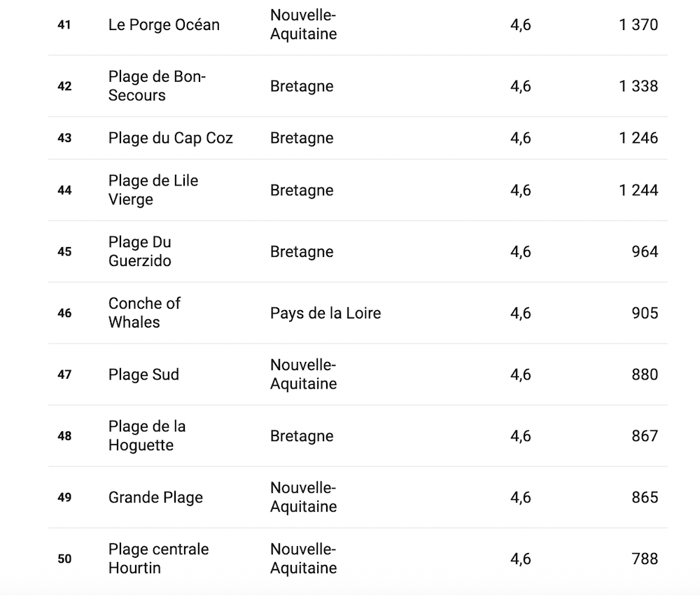Select the Grande Plage row name
This screenshot has width=700, height=595.
click(x=155, y=497)
